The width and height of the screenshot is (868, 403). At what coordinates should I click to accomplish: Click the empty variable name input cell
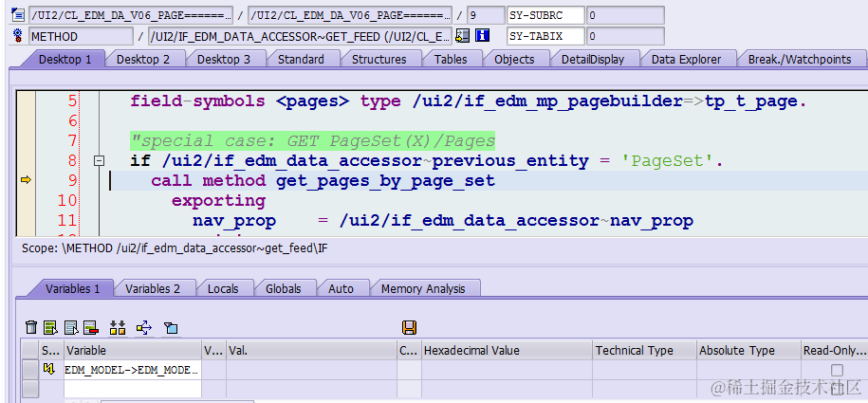tap(133, 389)
